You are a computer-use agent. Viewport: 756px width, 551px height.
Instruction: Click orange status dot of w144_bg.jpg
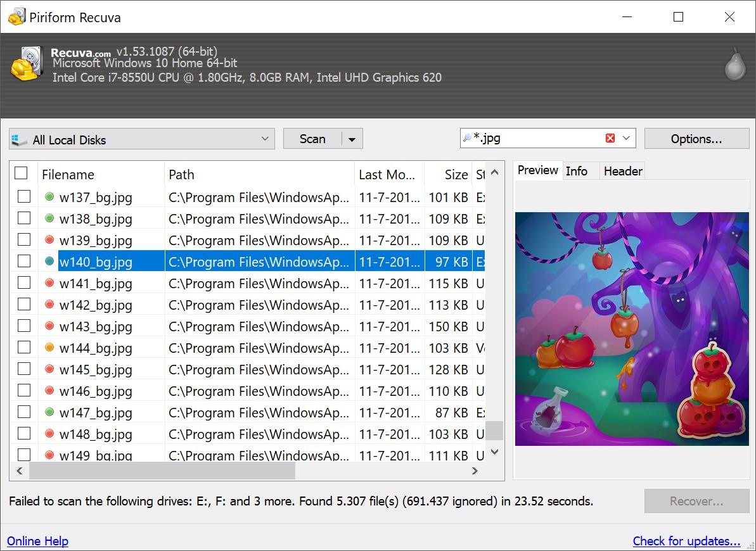[x=49, y=347]
